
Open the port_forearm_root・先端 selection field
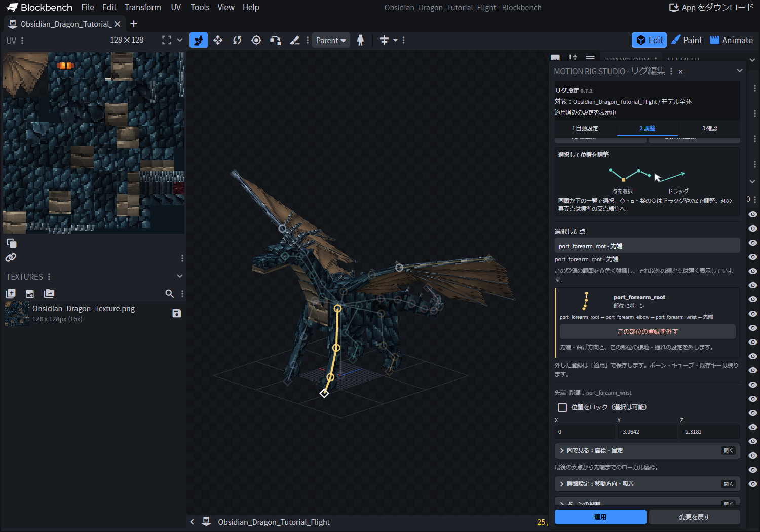click(x=648, y=246)
